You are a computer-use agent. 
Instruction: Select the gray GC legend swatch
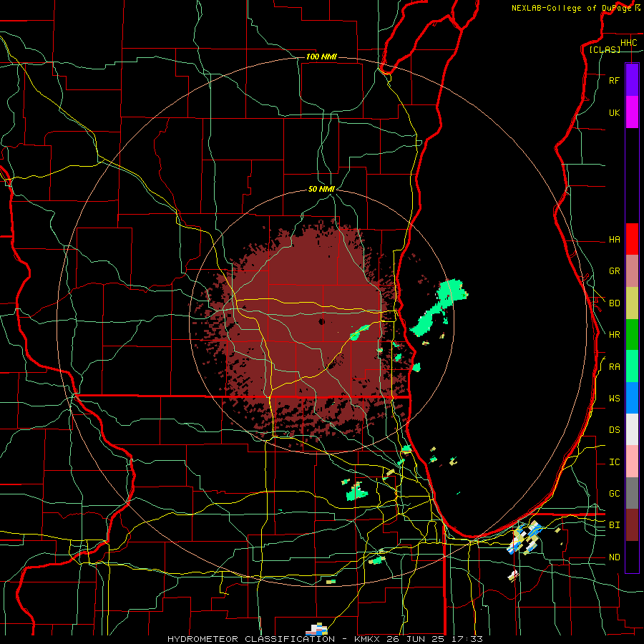coord(632,493)
